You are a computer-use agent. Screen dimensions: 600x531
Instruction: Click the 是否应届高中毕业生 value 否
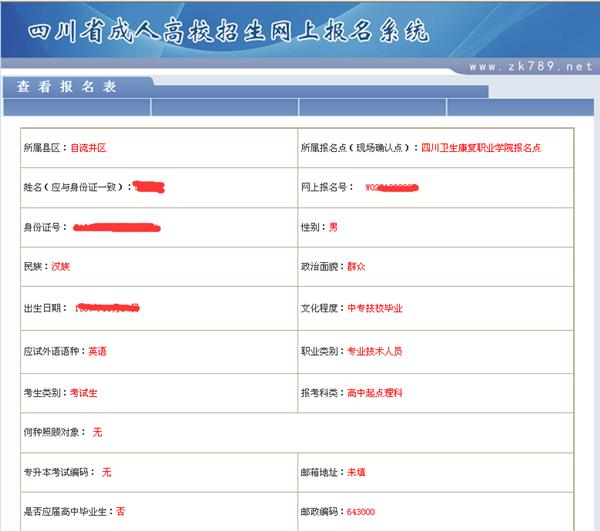coord(120,511)
